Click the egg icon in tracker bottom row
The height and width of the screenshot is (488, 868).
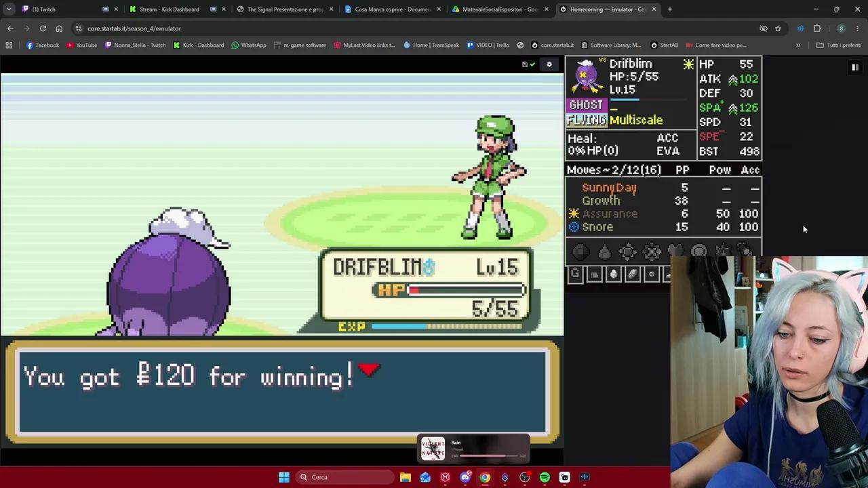click(613, 274)
